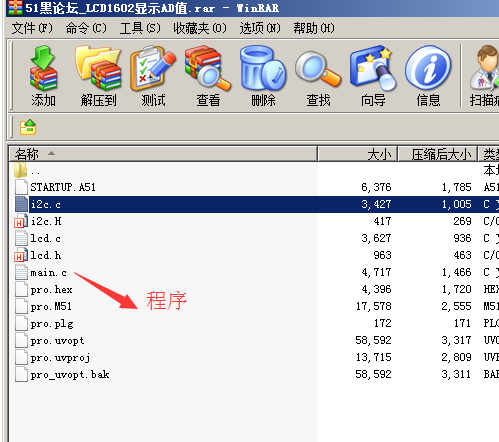This screenshot has height=442, width=499.
Task: Show archive 信息 (Info)
Action: (428, 68)
